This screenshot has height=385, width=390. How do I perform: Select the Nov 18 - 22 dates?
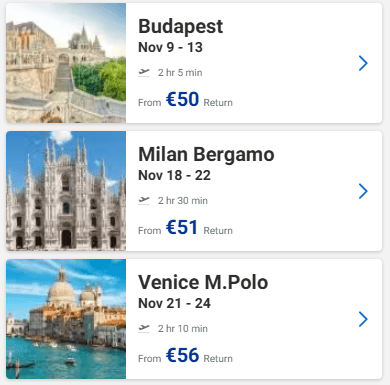click(174, 175)
